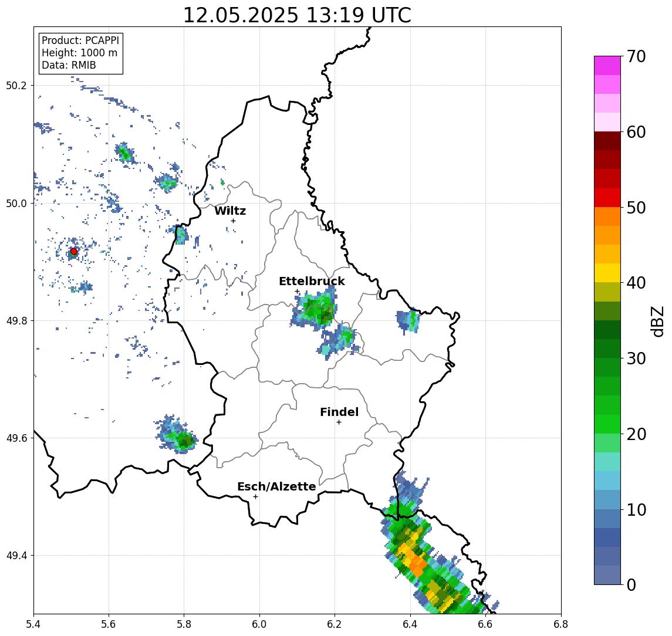Click the "Data: RMIB" info line
The width and height of the screenshot is (672, 636).
point(69,65)
